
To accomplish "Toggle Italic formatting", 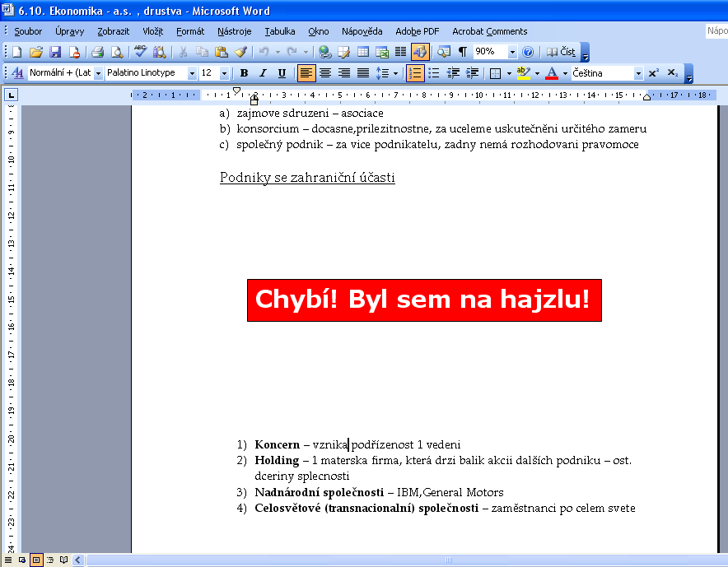I will 263,73.
